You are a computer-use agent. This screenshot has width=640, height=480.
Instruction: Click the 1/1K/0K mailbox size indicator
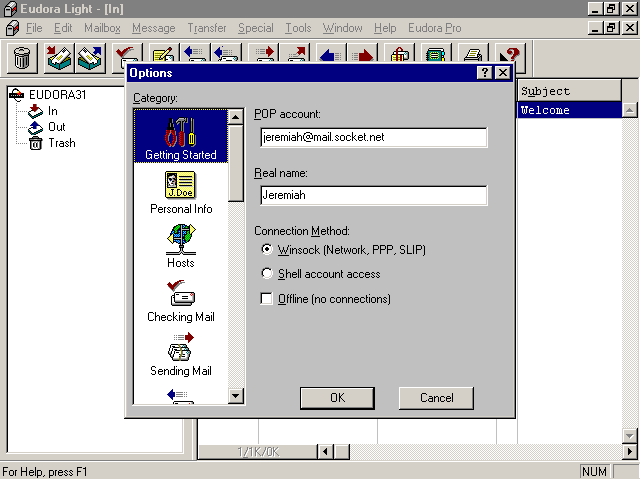click(x=258, y=452)
